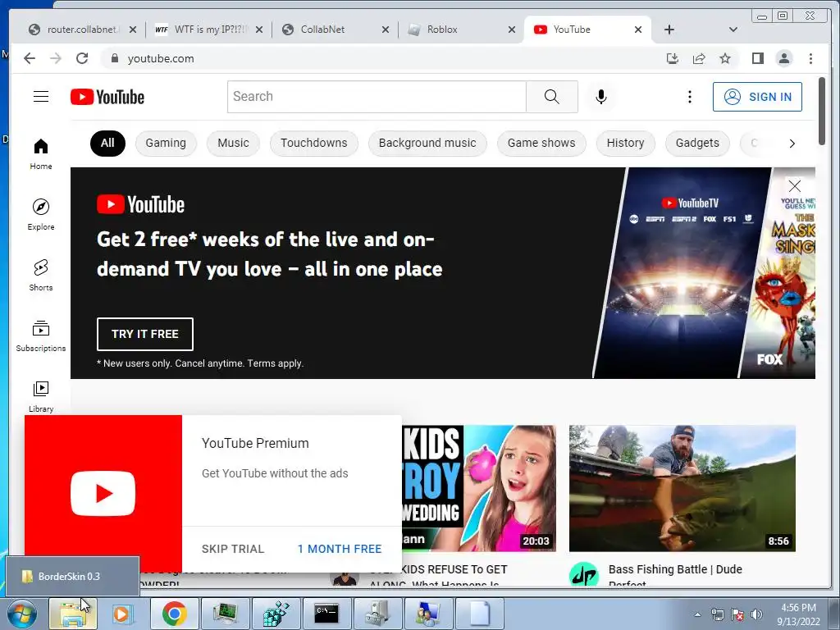Reload the YouTube page
The image size is (840, 630).
(82, 58)
